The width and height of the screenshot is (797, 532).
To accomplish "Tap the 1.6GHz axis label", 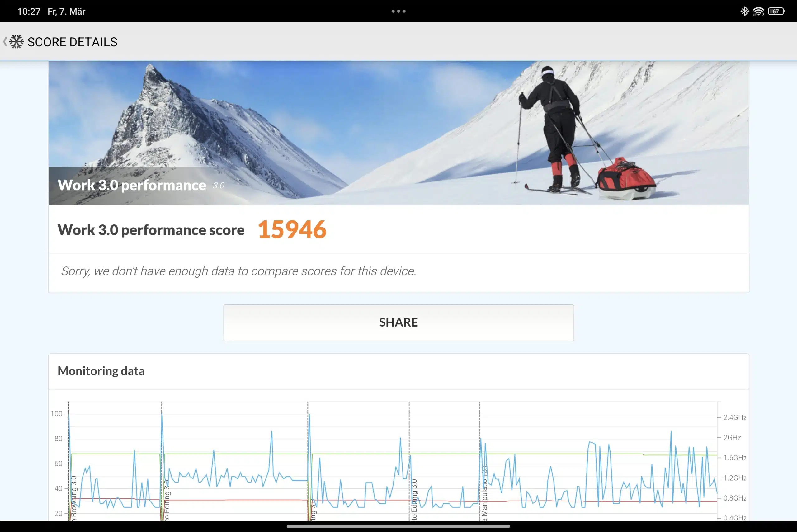I will click(734, 458).
